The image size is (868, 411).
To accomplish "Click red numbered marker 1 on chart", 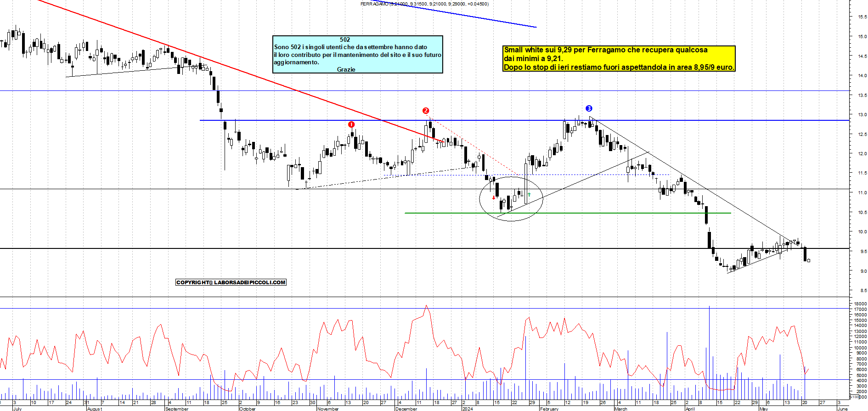I will click(351, 124).
